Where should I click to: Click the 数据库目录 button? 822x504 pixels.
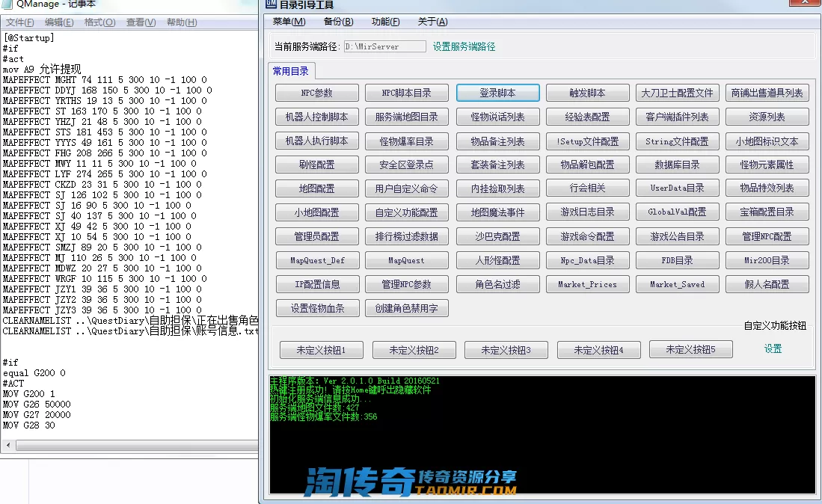click(678, 165)
